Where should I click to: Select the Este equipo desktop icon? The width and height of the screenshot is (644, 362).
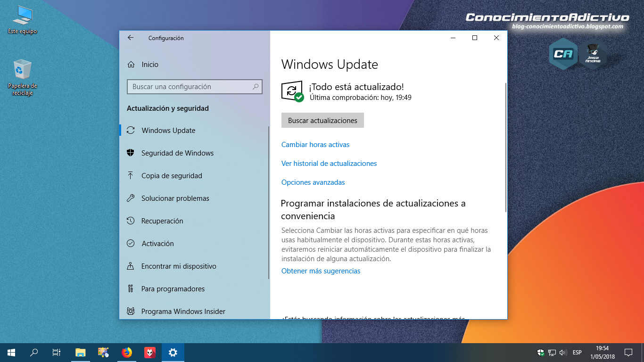tap(22, 20)
